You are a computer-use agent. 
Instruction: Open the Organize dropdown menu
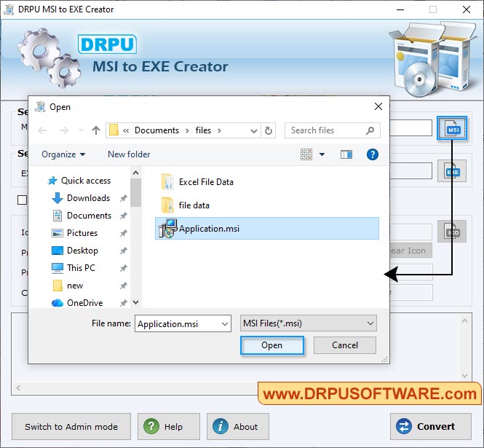[x=63, y=154]
